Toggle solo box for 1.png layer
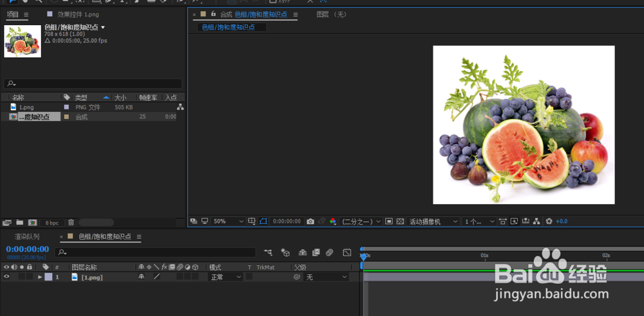 pyautogui.click(x=22, y=277)
